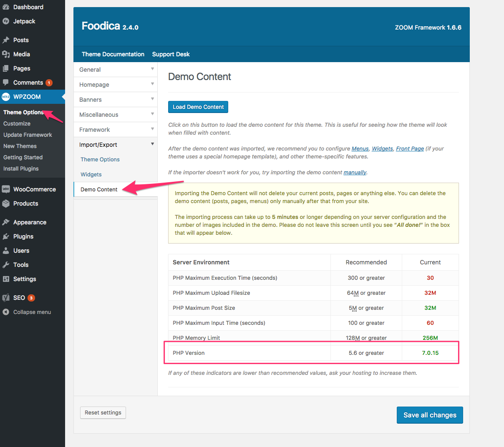Open Theme Options in WPZOOM submenu
This screenshot has height=447, width=504.
[23, 112]
